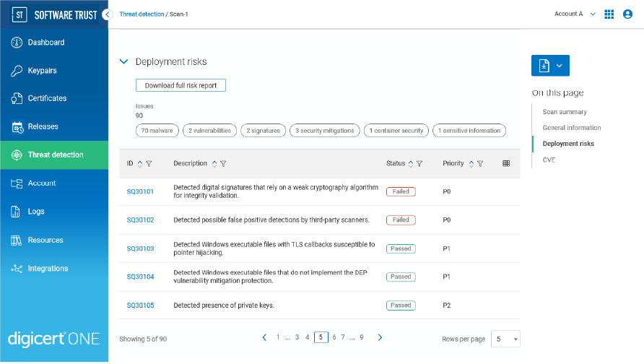
Task: Click the Software Trust ST logo icon
Action: 19,14
